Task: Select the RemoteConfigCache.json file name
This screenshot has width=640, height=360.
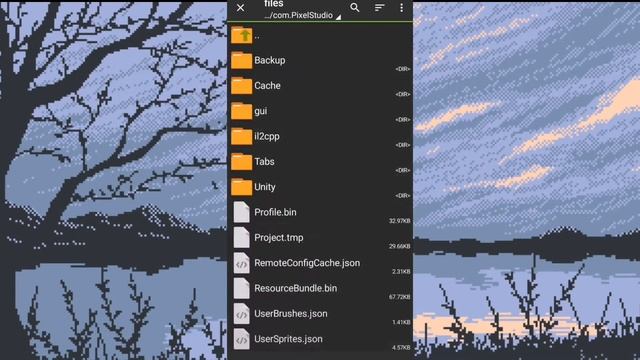Action: coord(307,263)
